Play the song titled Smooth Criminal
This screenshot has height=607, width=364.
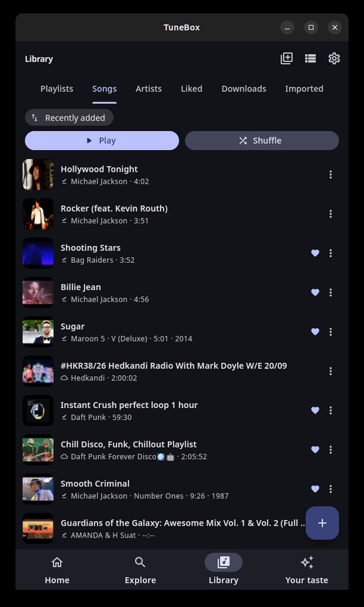95,484
